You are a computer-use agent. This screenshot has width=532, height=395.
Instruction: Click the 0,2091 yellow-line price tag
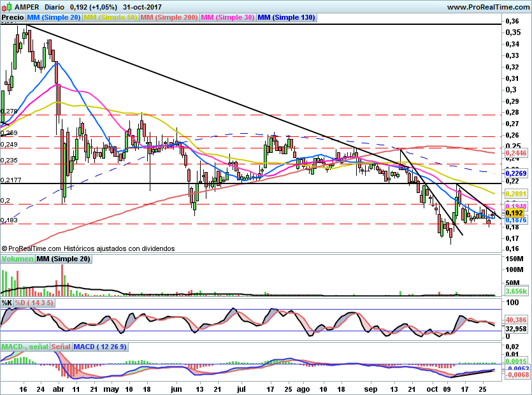(514, 193)
